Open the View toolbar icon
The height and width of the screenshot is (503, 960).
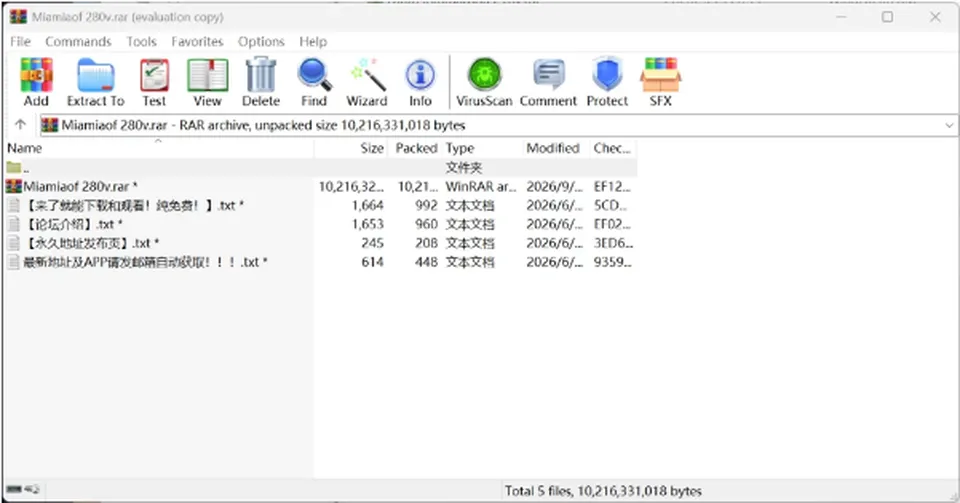[x=208, y=82]
